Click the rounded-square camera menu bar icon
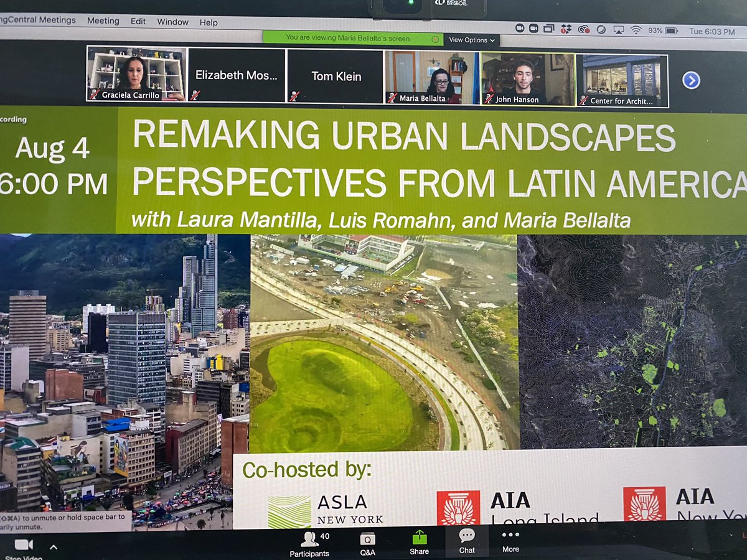 [x=533, y=28]
